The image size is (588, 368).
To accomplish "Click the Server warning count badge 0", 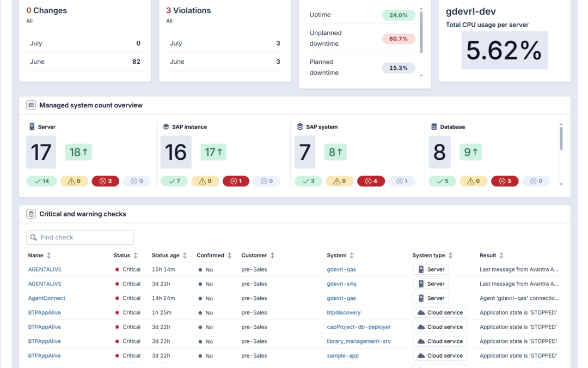I will 74,181.
